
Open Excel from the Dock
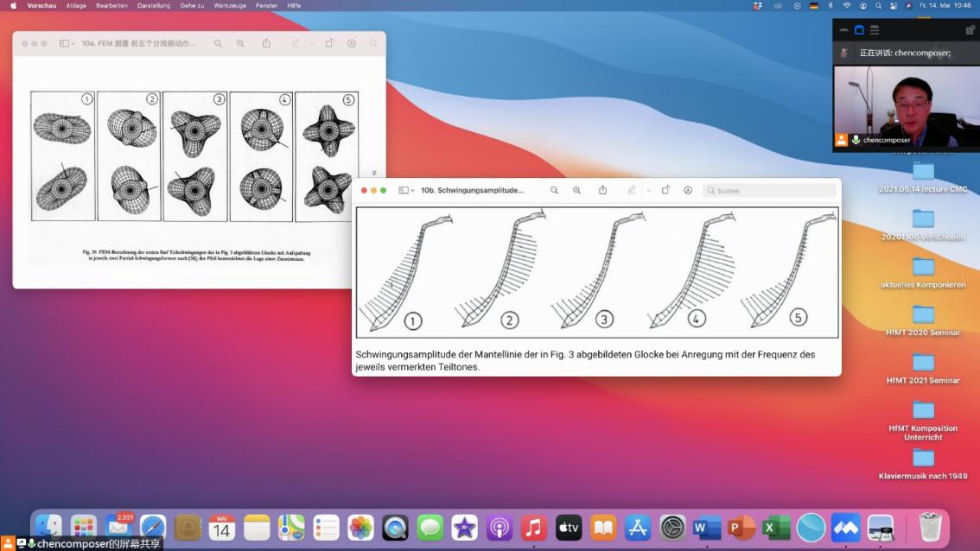coord(776,529)
